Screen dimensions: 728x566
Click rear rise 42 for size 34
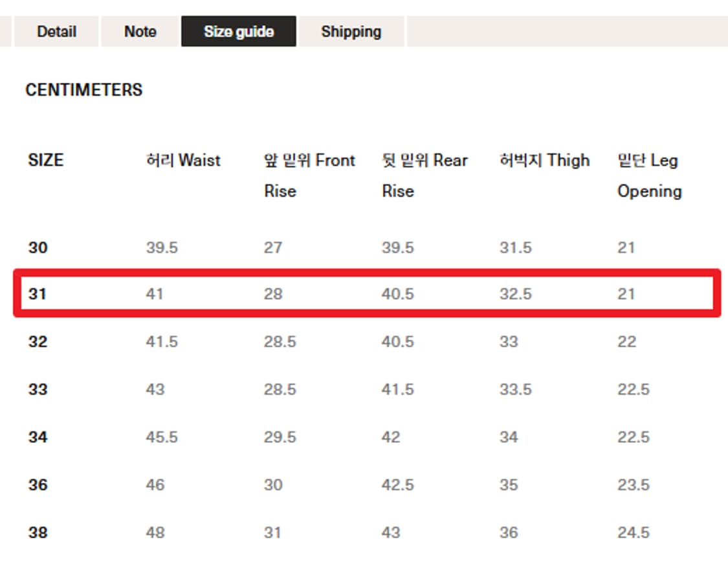[392, 437]
